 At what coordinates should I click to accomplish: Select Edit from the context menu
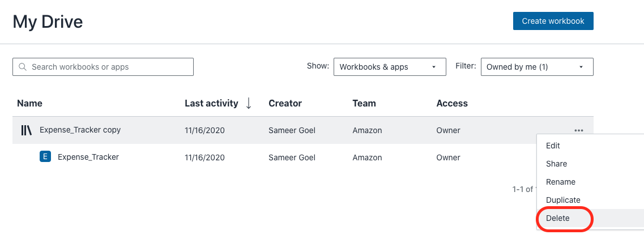[553, 146]
